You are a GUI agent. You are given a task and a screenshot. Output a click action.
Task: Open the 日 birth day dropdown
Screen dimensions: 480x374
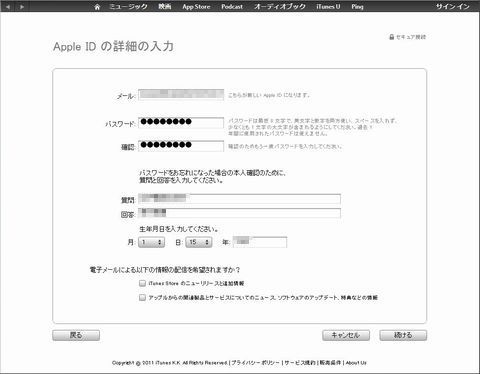(x=199, y=242)
